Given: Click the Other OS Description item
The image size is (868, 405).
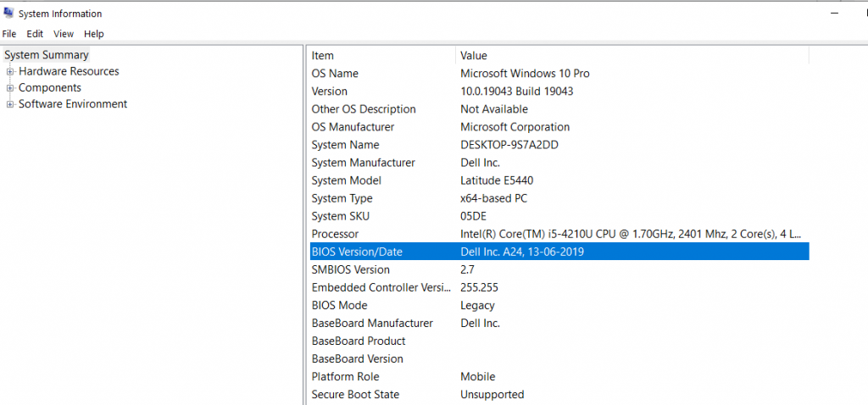Looking at the screenshot, I should coord(364,109).
